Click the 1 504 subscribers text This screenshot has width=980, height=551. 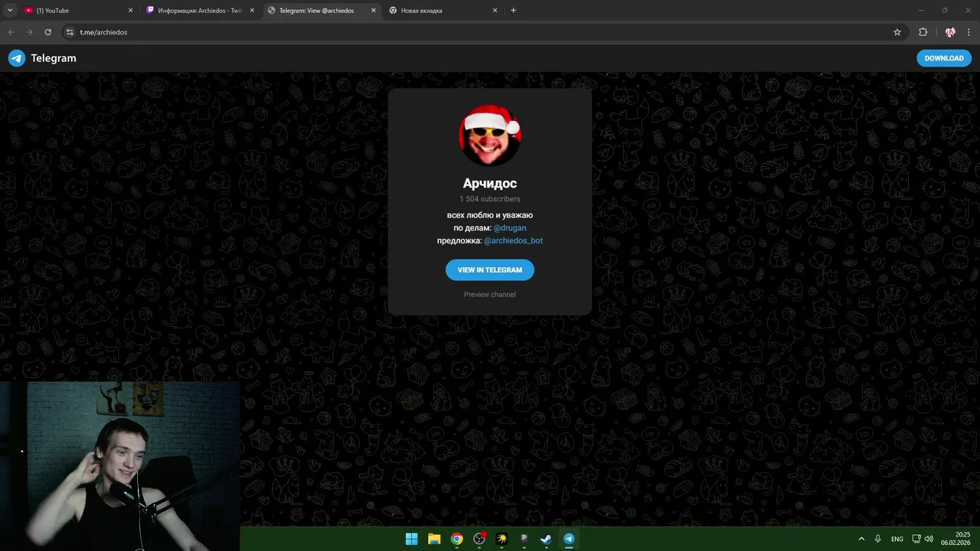click(490, 199)
